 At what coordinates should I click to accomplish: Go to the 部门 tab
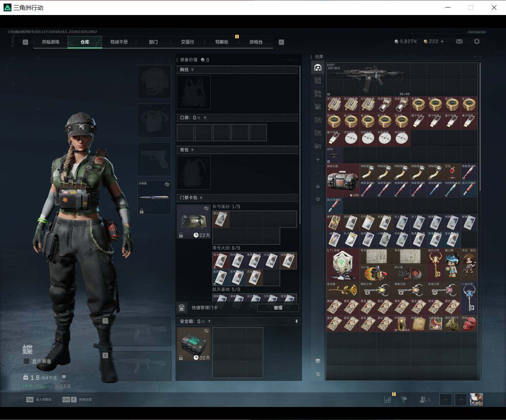(x=153, y=42)
